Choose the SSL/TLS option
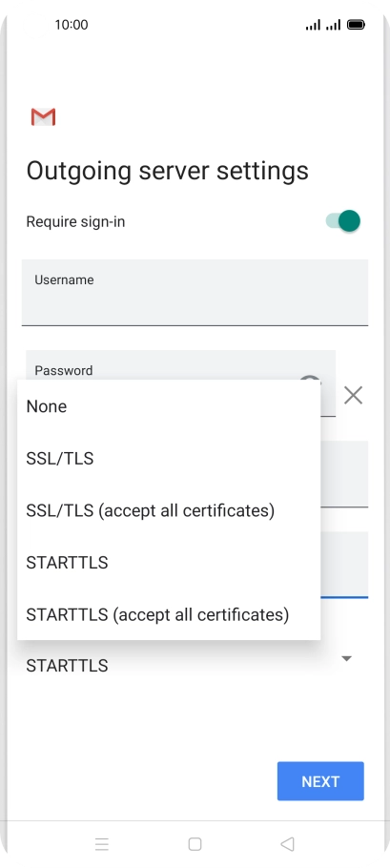 169,459
